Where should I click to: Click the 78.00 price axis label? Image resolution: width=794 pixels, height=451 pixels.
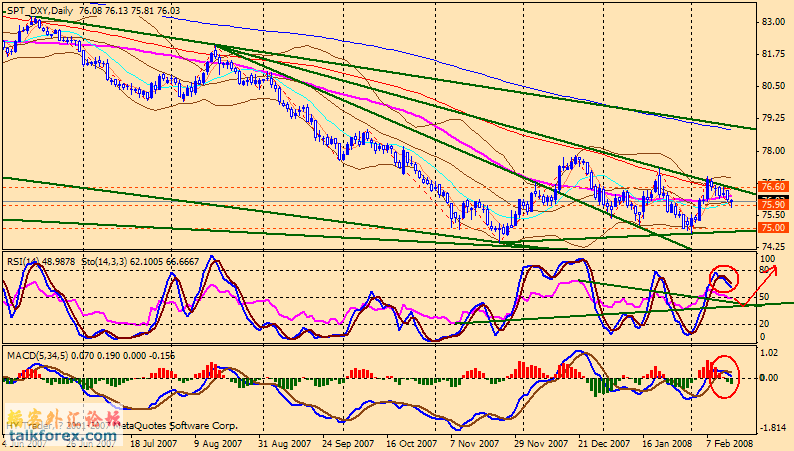(x=773, y=151)
